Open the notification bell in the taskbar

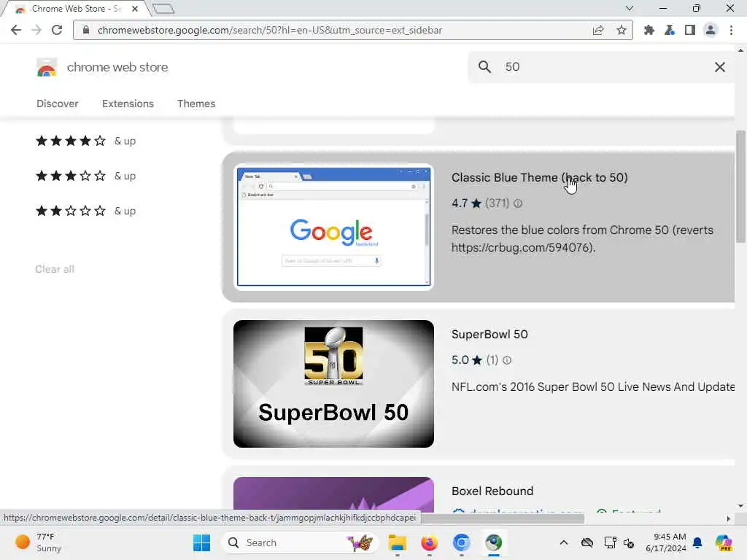697,542
